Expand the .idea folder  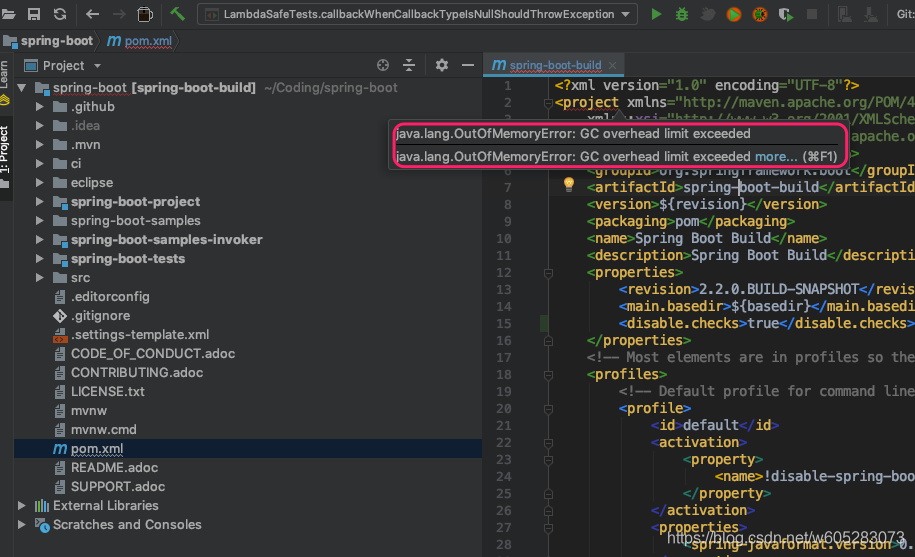click(x=40, y=125)
